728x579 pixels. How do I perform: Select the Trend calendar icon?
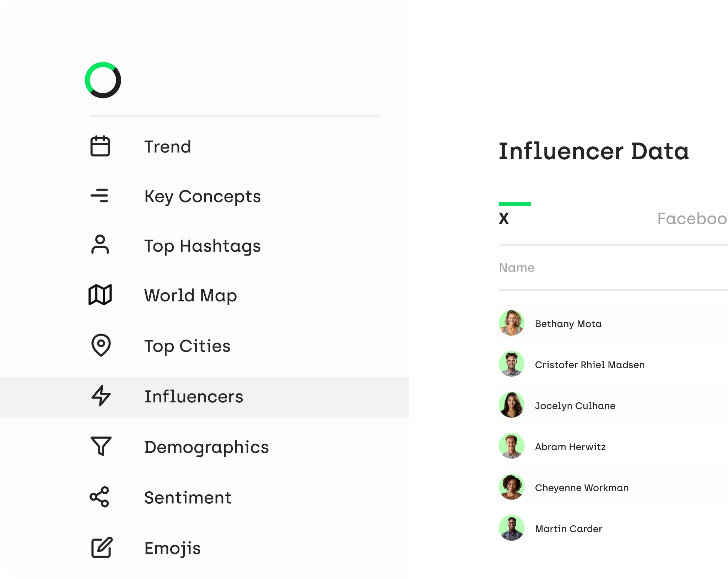click(101, 146)
